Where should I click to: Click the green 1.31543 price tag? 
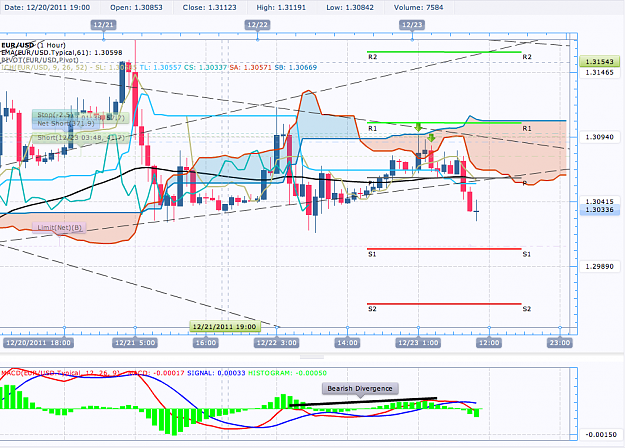(599, 61)
